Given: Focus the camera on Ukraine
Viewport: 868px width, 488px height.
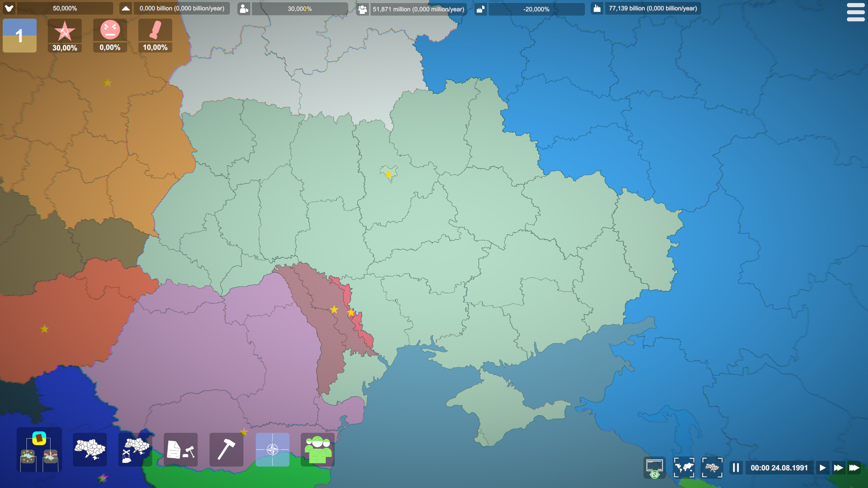Looking at the screenshot, I should coord(712,468).
